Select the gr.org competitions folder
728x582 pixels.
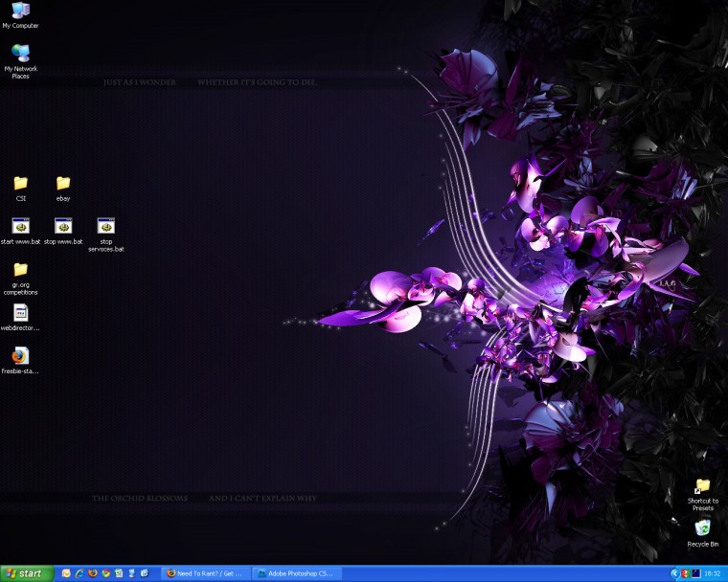[20, 278]
